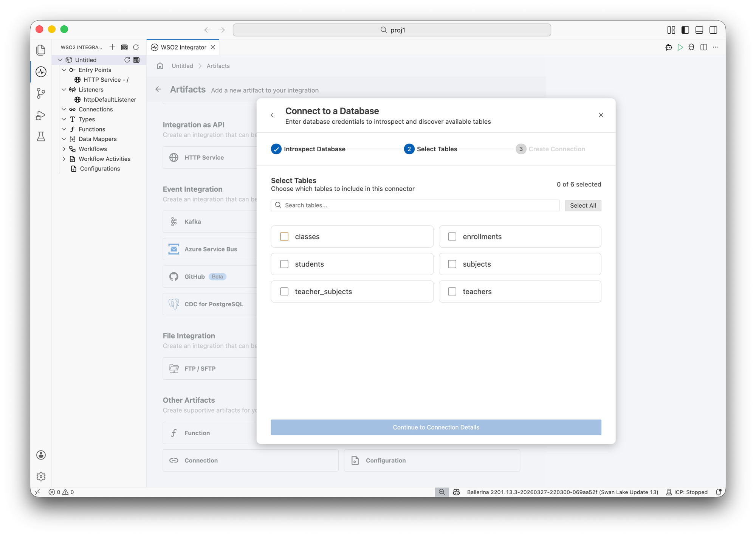
Task: Click the Copilot icon in status bar
Action: point(456,492)
